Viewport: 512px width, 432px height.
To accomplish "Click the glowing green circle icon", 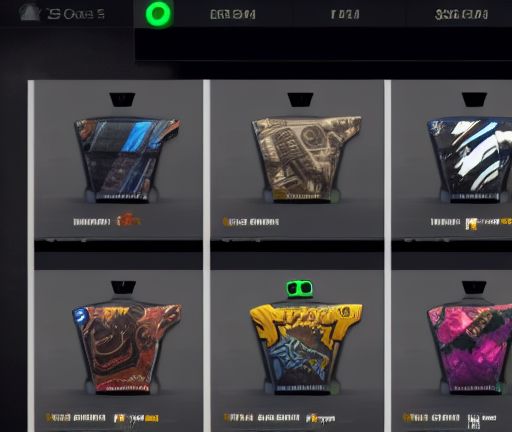I will pyautogui.click(x=159, y=14).
